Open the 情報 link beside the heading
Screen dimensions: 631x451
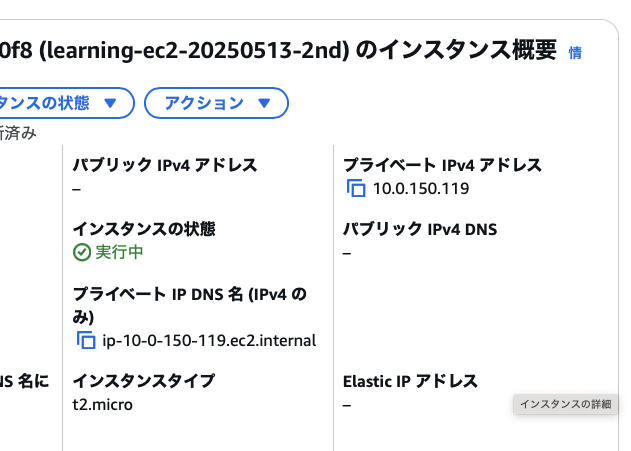(x=575, y=52)
